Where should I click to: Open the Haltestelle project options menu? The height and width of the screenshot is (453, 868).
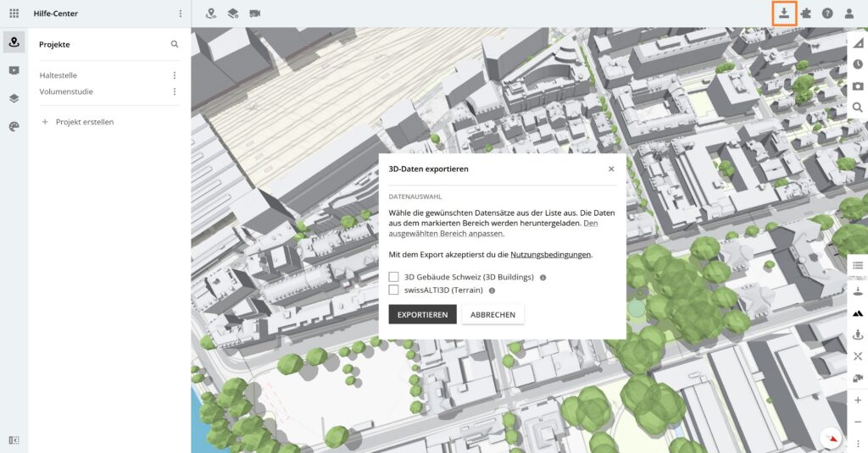(175, 75)
